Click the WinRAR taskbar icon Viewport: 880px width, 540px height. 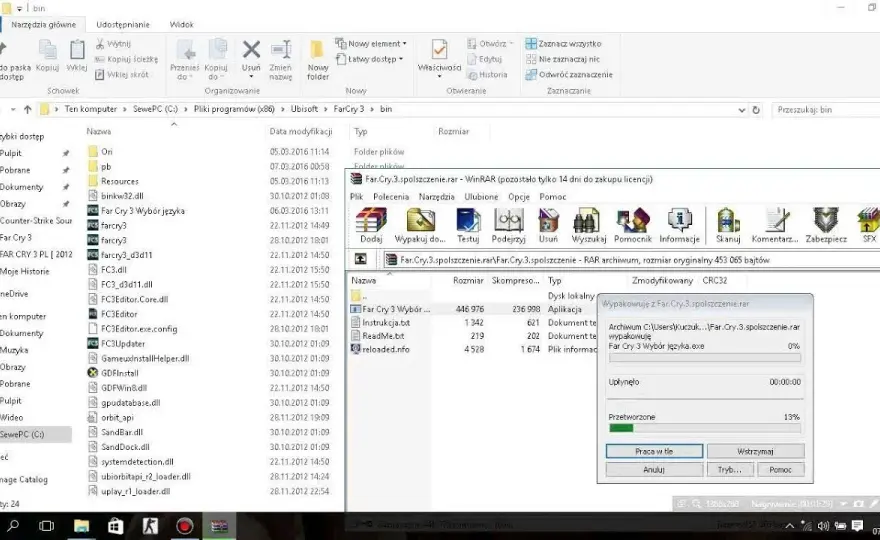pyautogui.click(x=219, y=526)
